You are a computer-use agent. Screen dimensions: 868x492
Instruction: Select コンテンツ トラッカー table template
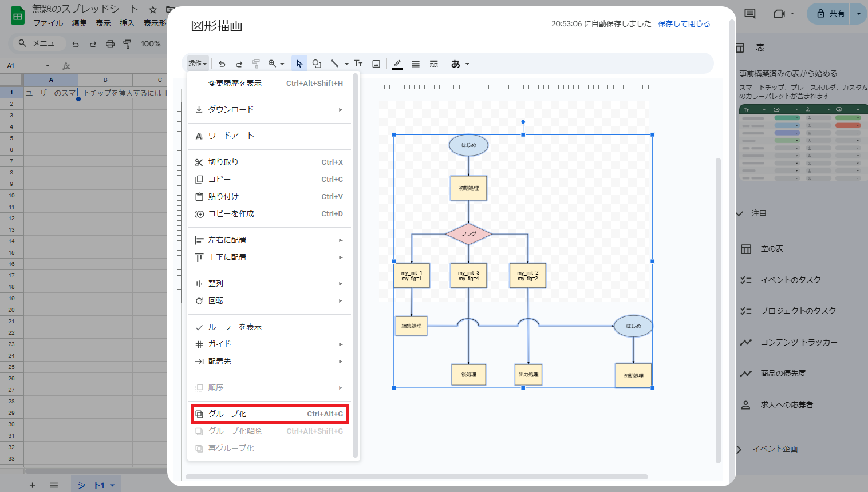(x=799, y=343)
